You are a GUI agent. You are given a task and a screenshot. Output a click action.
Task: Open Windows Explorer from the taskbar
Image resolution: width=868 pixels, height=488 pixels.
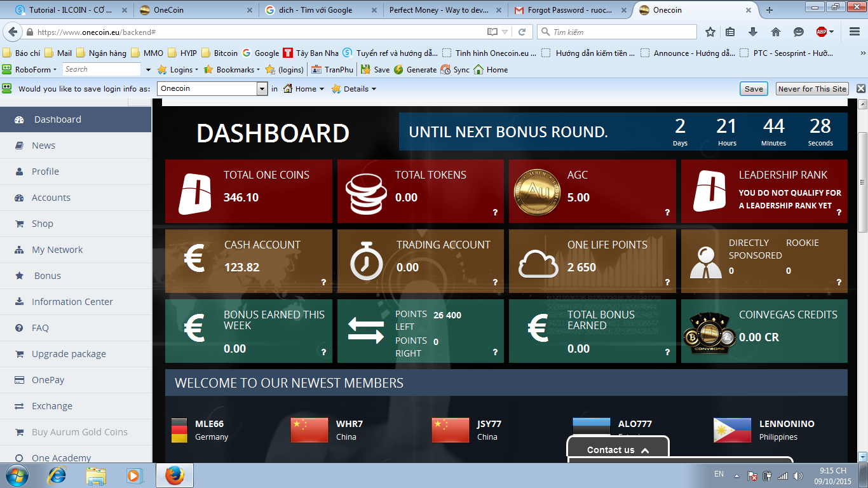(96, 475)
